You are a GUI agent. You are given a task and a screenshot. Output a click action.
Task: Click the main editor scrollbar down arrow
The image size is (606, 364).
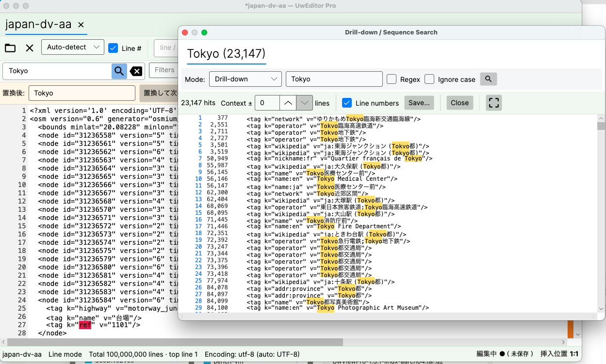(x=577, y=334)
